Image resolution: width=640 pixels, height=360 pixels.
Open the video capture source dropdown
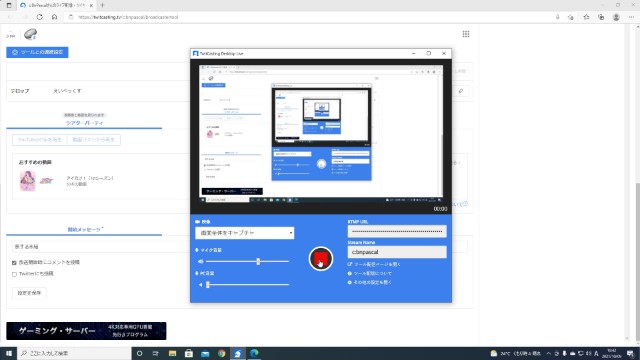244,233
